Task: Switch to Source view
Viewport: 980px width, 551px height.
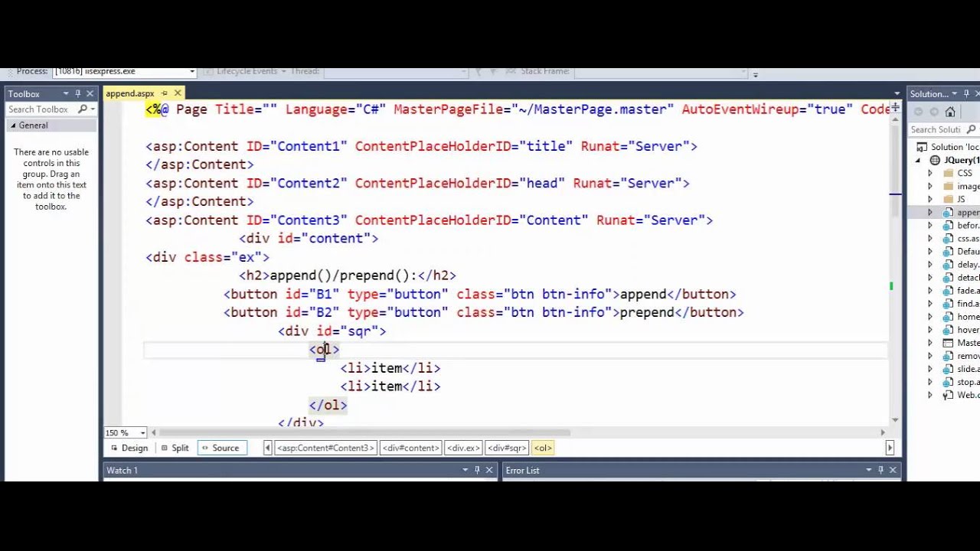Action: [220, 448]
